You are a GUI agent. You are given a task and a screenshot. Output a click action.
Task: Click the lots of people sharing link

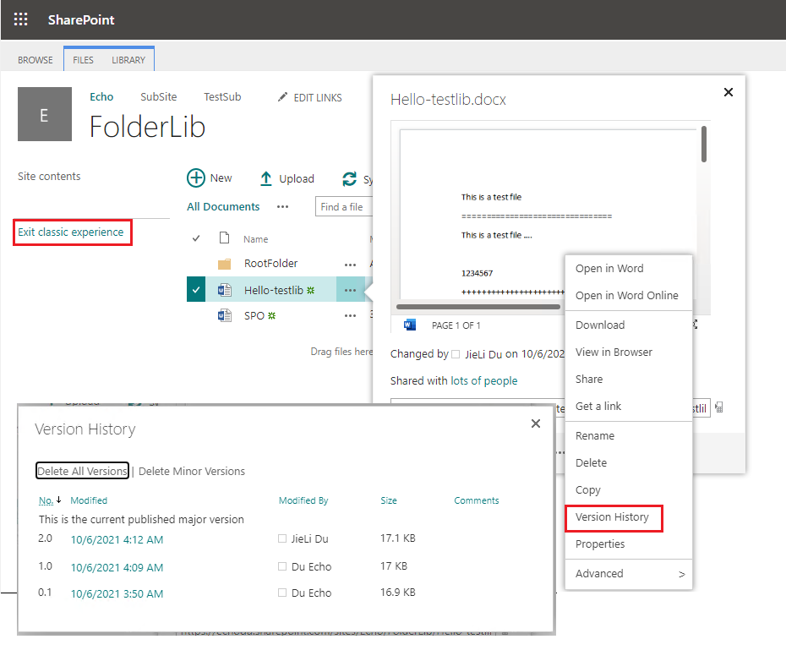[x=483, y=381]
